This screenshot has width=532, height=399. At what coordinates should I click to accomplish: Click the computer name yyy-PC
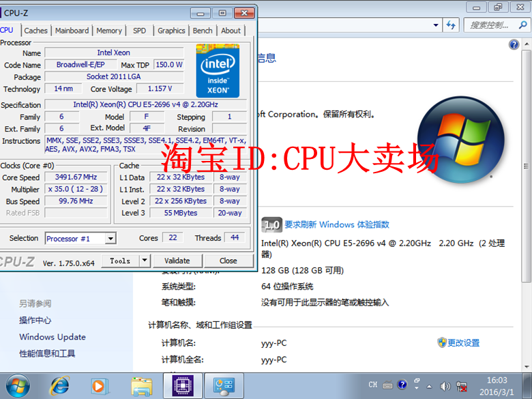[x=274, y=343]
